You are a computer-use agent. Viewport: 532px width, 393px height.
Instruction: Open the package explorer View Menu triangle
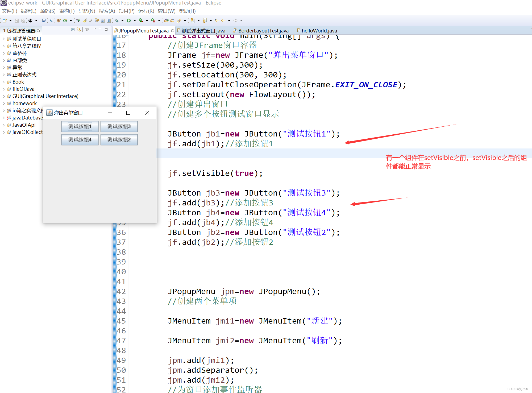[94, 29]
